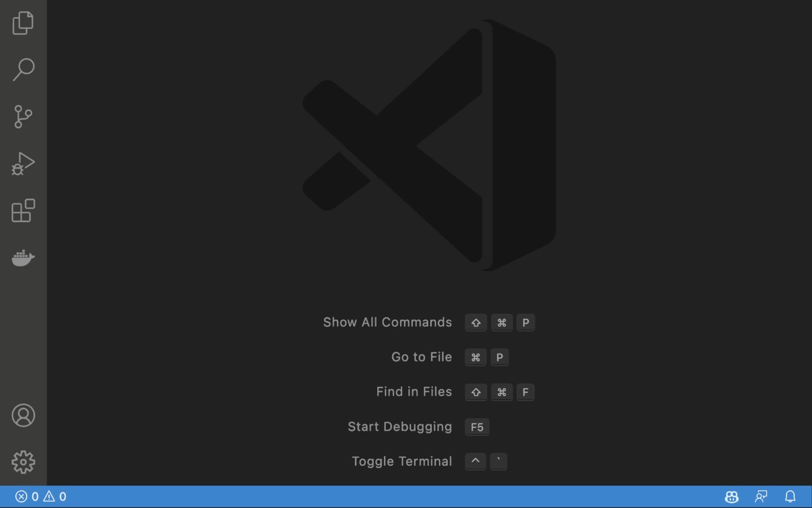Click the Go to File label
The width and height of the screenshot is (812, 508).
coord(422,357)
